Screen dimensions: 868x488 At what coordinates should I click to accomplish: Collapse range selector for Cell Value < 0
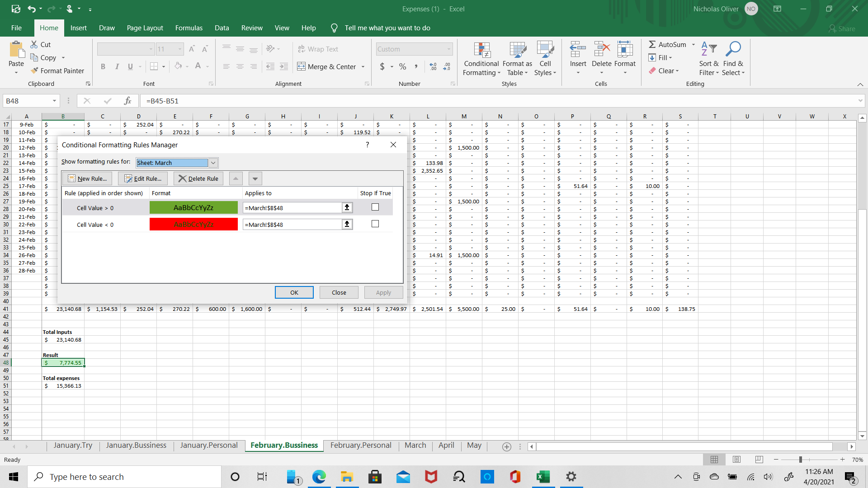pos(347,224)
